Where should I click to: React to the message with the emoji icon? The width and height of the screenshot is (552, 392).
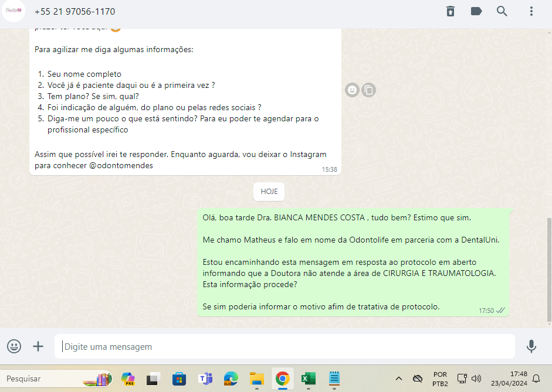pyautogui.click(x=352, y=90)
